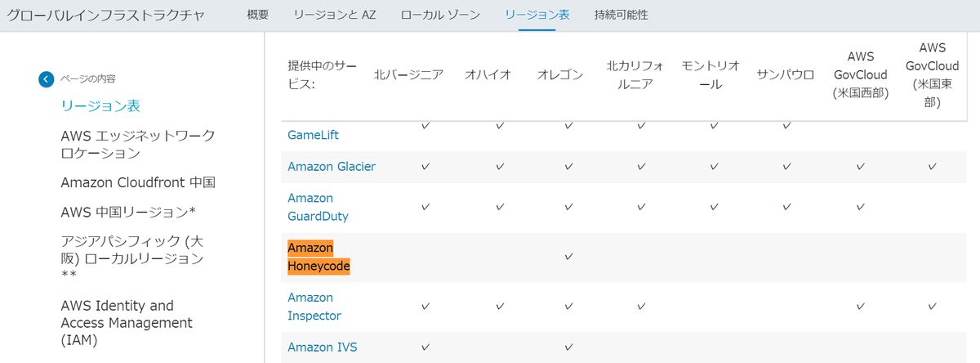The height and width of the screenshot is (363, 980).
Task: Click Amazon Glacier's GovCloud 米国東部 checkmark
Action: click(x=933, y=166)
